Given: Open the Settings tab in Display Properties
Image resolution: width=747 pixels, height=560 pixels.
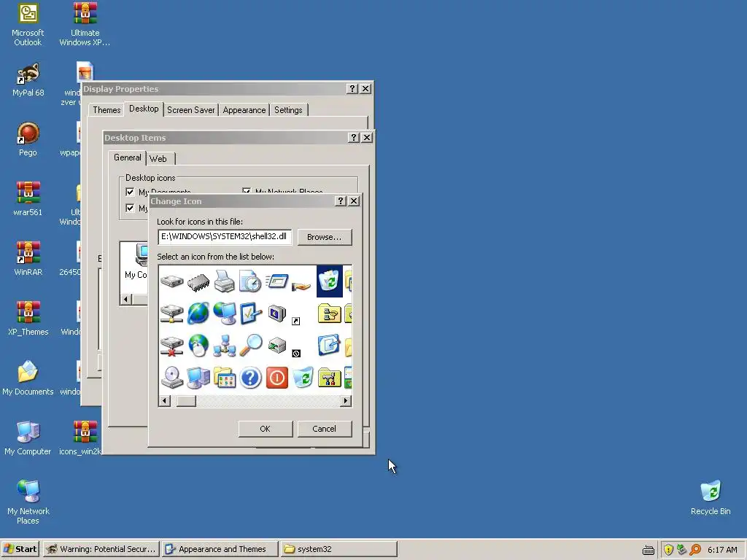Looking at the screenshot, I should [288, 110].
